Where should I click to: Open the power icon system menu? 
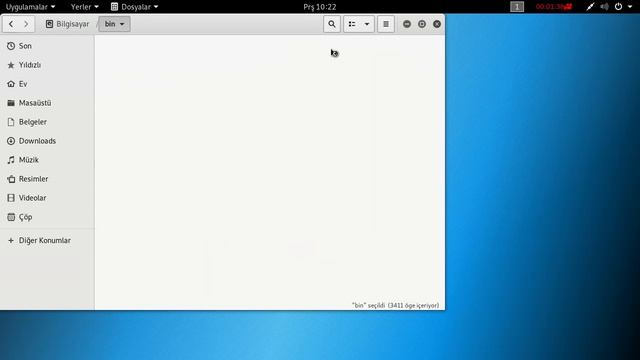click(618, 7)
